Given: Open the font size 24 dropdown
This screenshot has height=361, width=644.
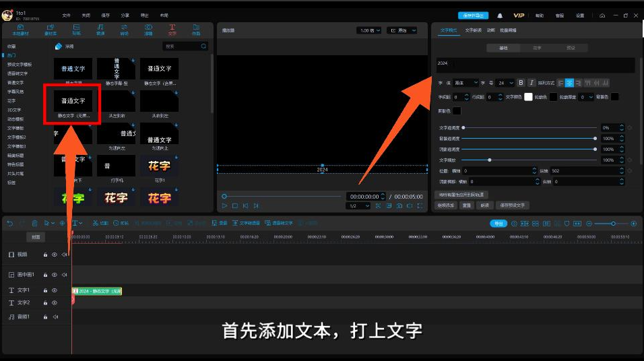Looking at the screenshot, I should (505, 83).
